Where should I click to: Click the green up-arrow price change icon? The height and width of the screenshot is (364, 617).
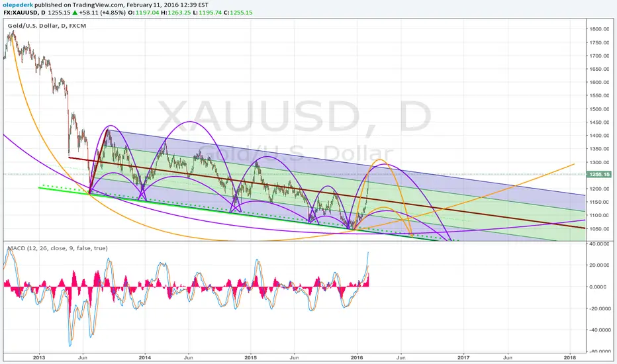[x=75, y=13]
